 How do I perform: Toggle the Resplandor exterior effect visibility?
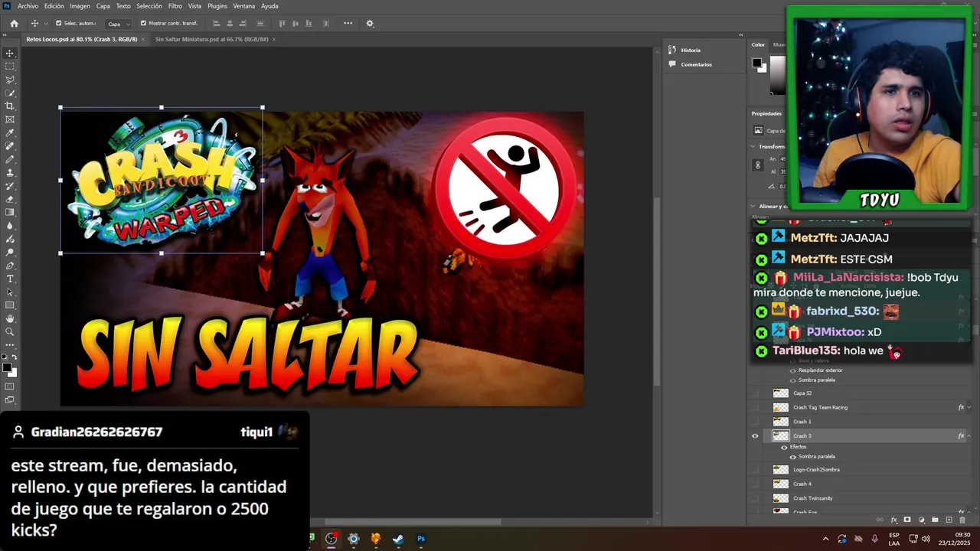pos(792,370)
